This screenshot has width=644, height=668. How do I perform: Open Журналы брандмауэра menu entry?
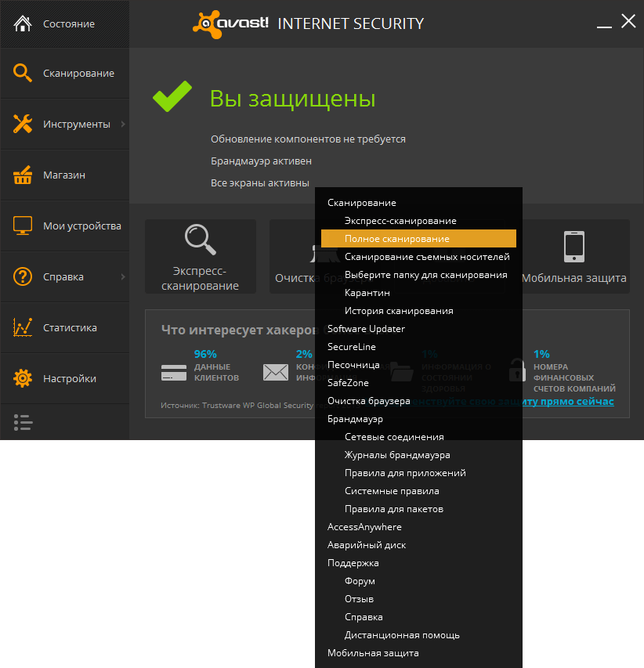(418, 454)
